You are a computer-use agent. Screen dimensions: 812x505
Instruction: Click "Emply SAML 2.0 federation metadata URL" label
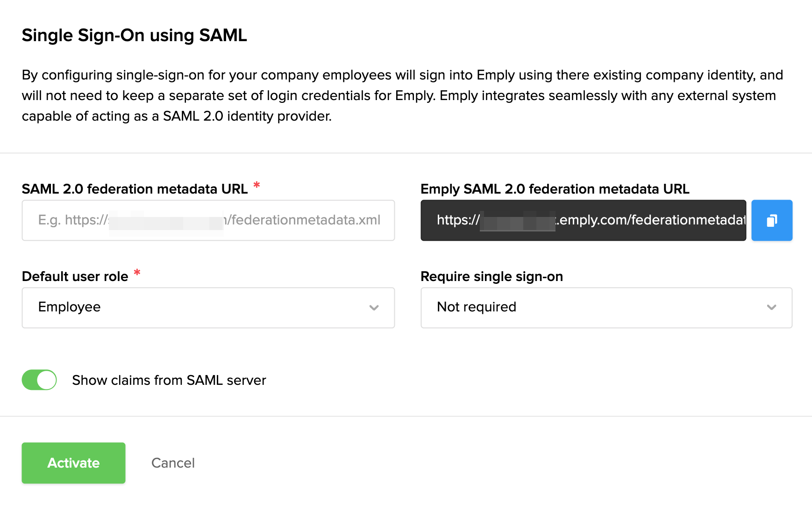pyautogui.click(x=555, y=189)
